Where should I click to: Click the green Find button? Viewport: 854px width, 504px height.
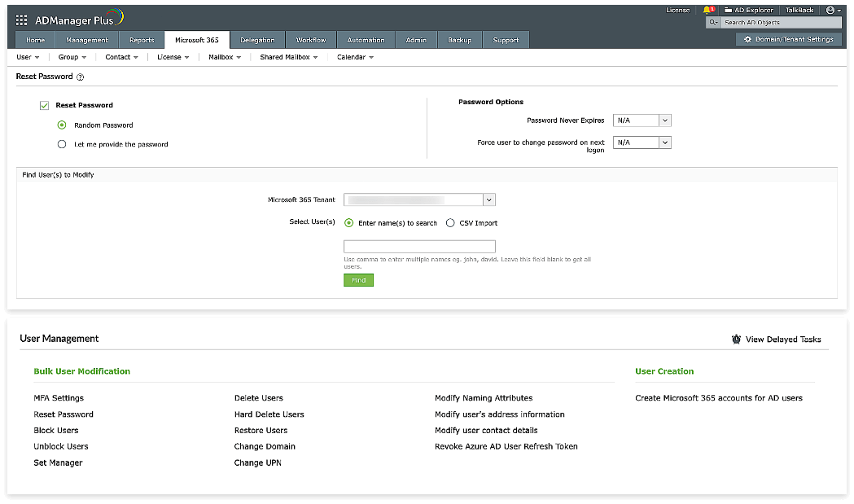[358, 280]
